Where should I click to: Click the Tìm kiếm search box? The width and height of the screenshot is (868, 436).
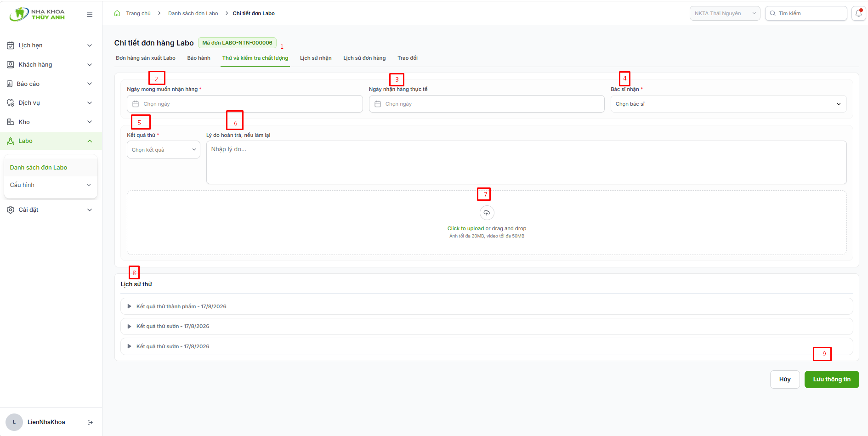pyautogui.click(x=806, y=13)
